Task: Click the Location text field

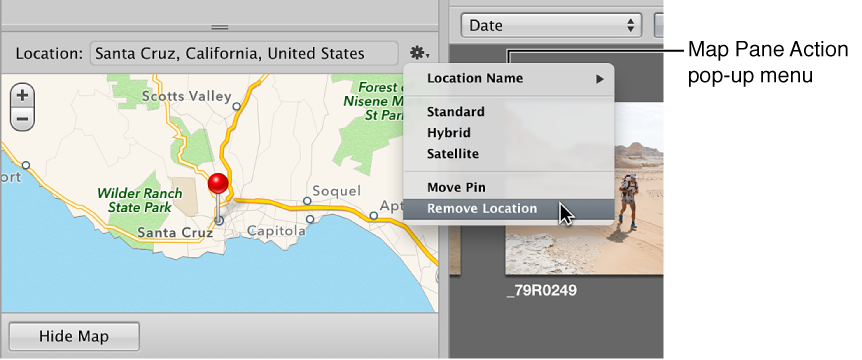Action: [x=244, y=53]
